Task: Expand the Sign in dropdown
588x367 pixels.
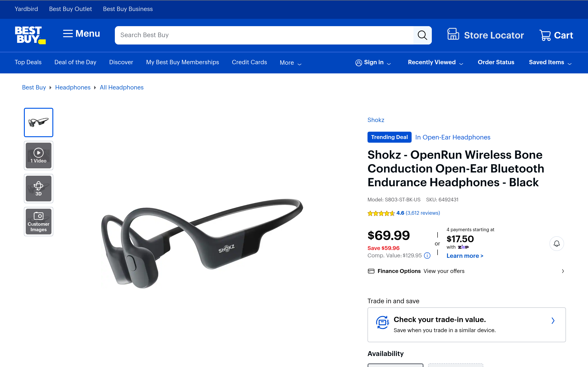Action: 373,62
